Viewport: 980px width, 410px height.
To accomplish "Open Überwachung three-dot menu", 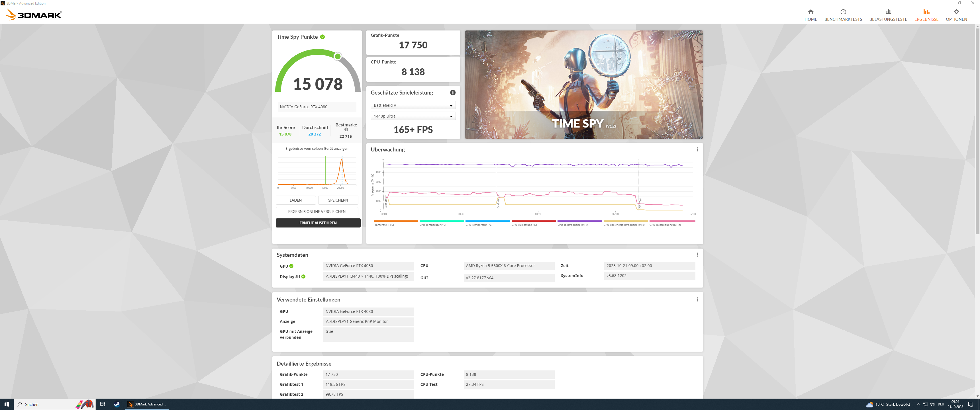I will point(697,149).
